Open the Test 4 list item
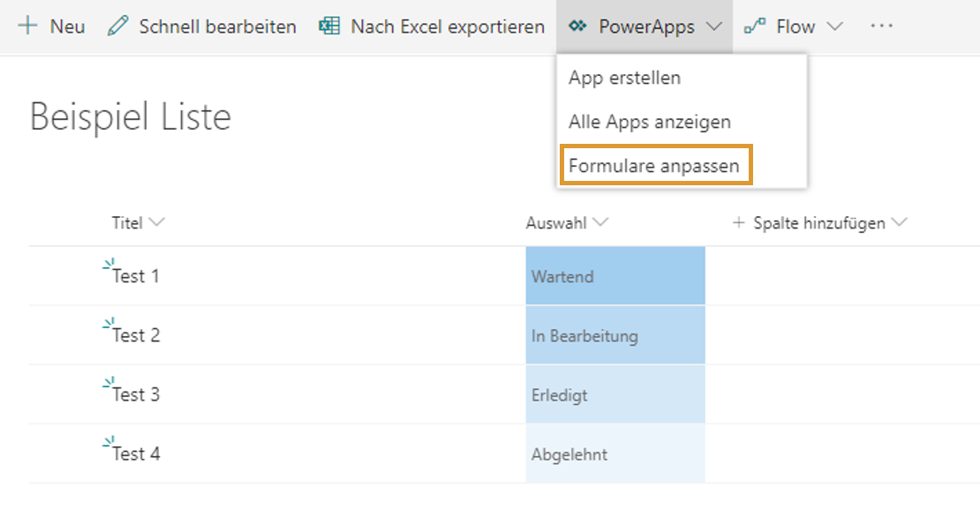The image size is (980, 525). pyautogui.click(x=136, y=454)
